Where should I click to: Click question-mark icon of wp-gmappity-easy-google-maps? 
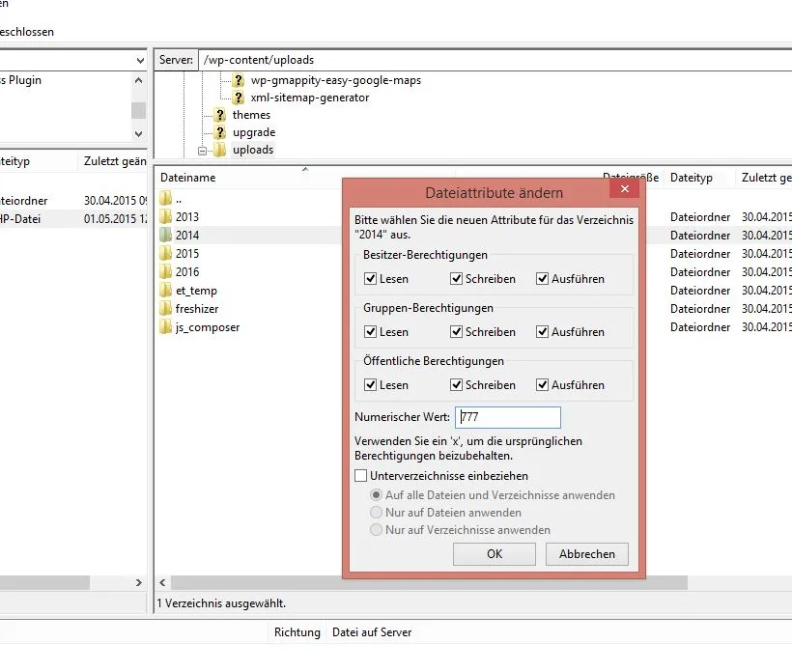pos(239,80)
